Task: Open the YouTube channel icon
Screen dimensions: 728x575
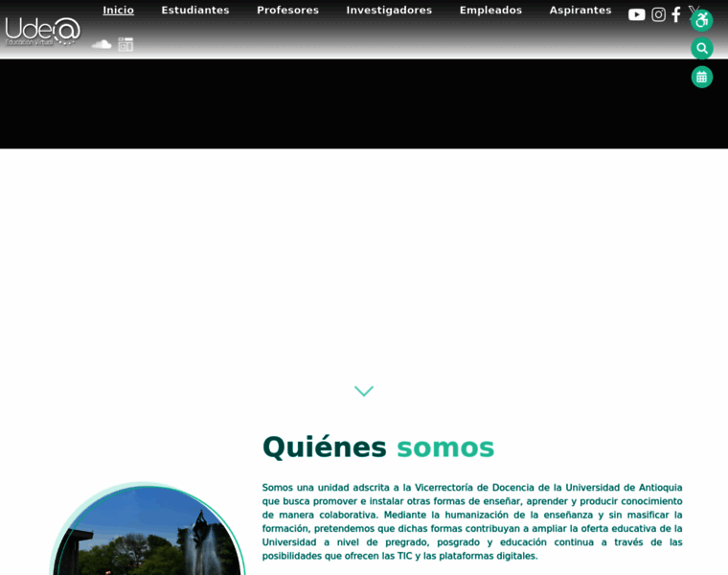Action: [x=637, y=15]
